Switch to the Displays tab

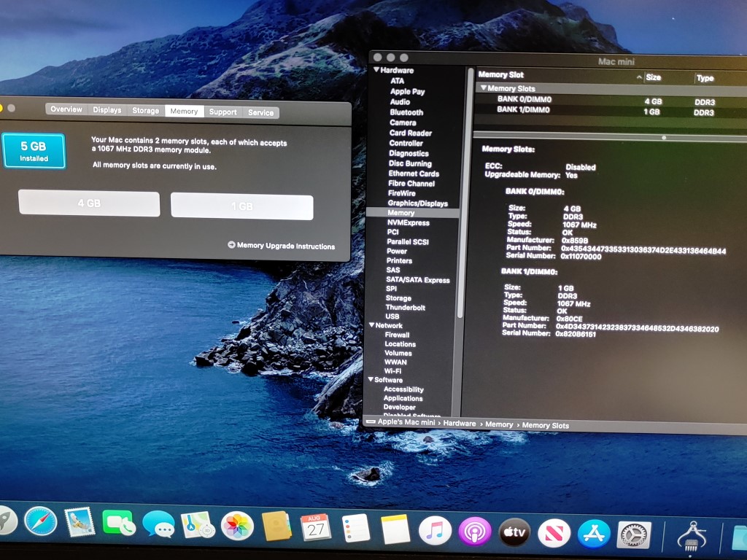tap(107, 109)
